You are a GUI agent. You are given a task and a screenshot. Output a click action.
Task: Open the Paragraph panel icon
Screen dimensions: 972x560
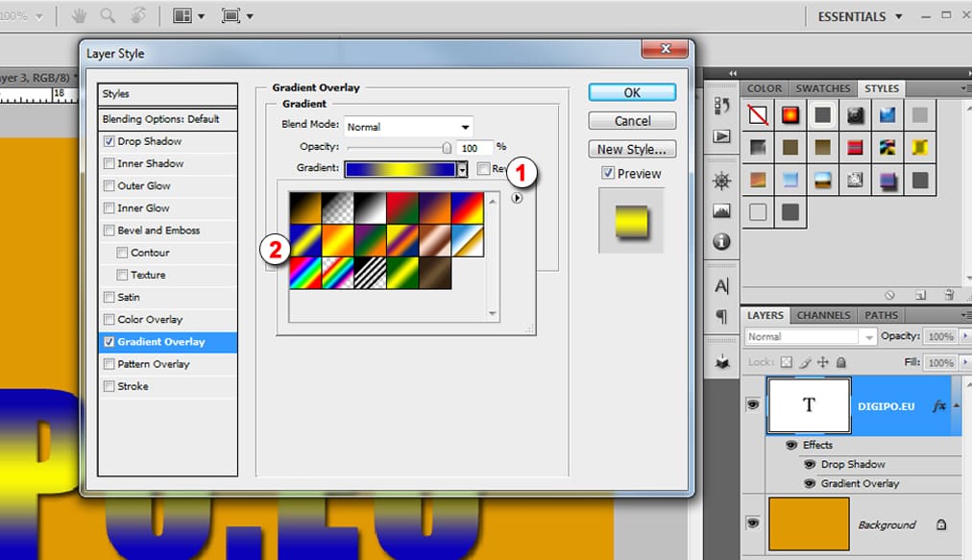coord(721,316)
